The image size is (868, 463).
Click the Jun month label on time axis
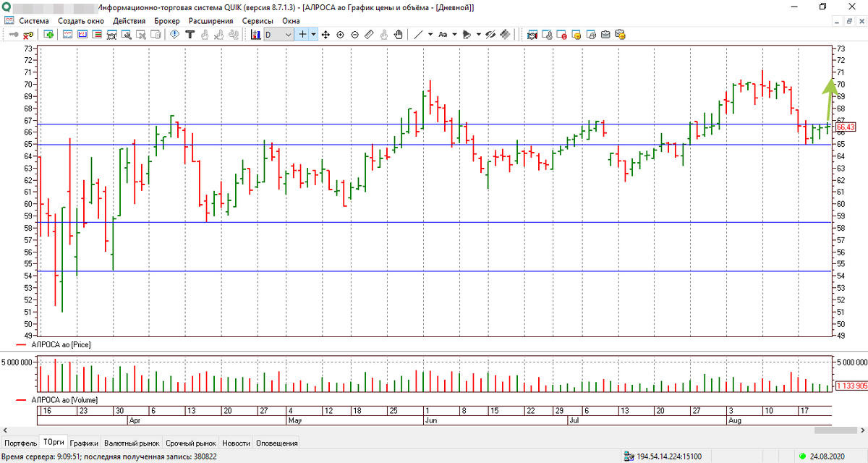coord(431,420)
